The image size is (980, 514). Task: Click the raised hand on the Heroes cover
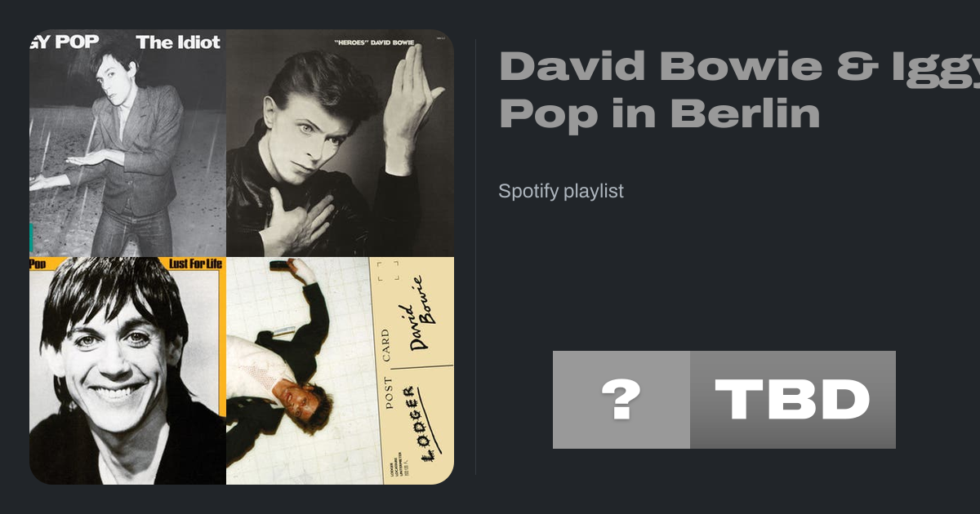click(411, 106)
